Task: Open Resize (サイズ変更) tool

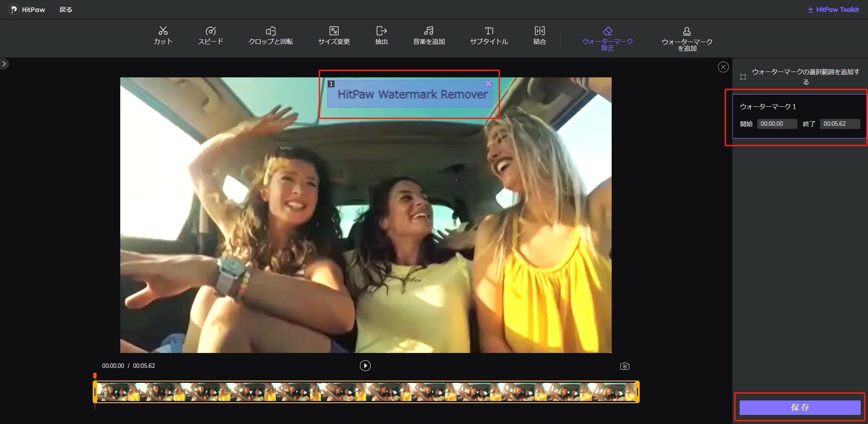Action: [x=334, y=36]
